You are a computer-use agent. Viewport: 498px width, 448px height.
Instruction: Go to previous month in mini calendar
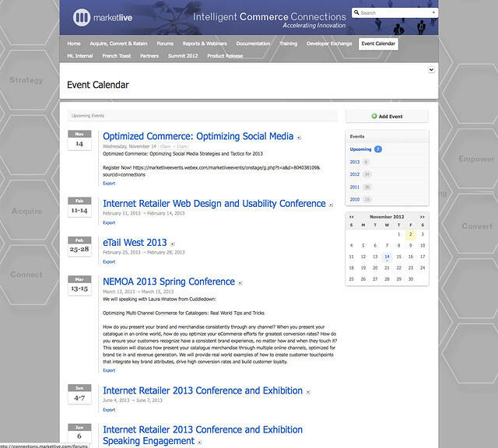[x=352, y=217]
